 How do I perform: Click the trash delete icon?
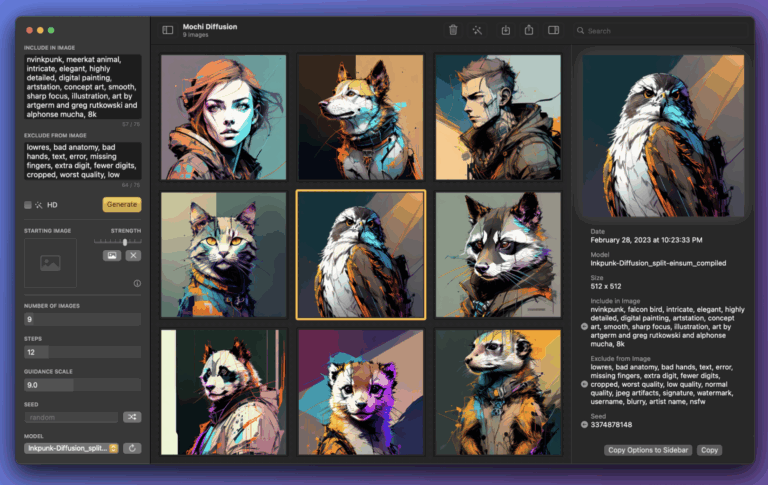(x=453, y=30)
